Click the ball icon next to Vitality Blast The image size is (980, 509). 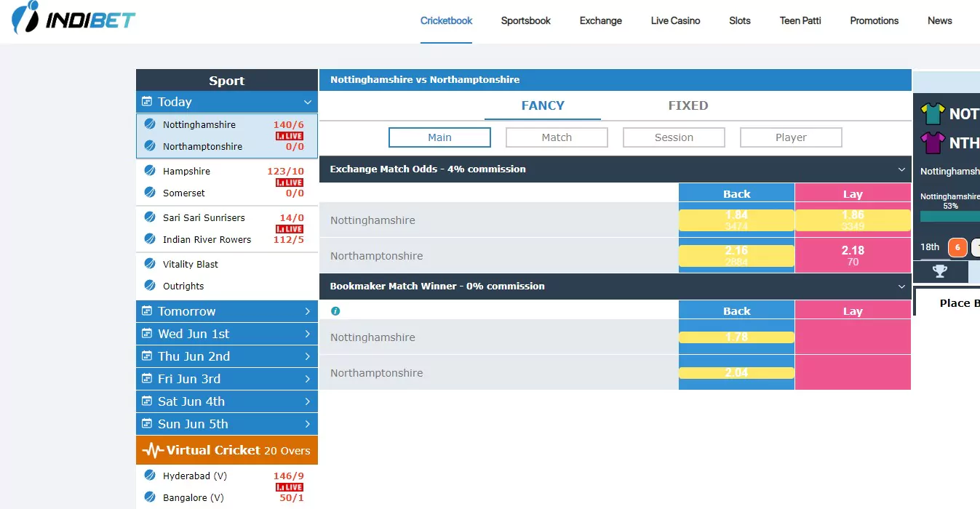pyautogui.click(x=150, y=264)
